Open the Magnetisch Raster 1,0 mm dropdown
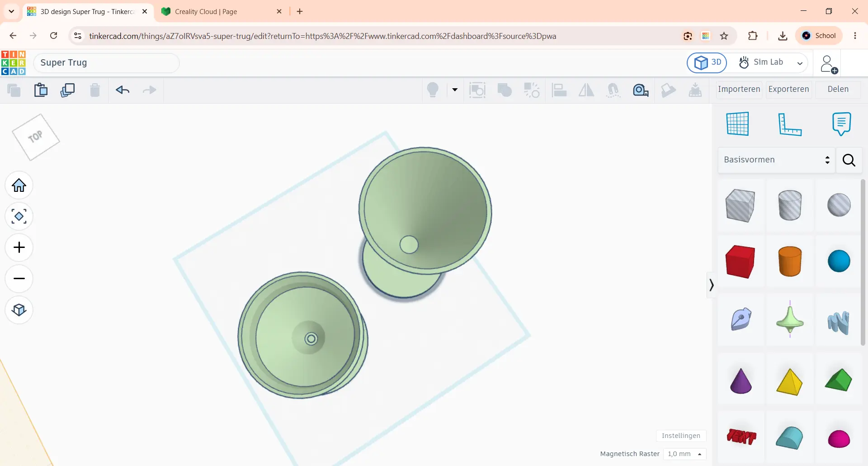Viewport: 868px width, 466px height. click(684, 454)
